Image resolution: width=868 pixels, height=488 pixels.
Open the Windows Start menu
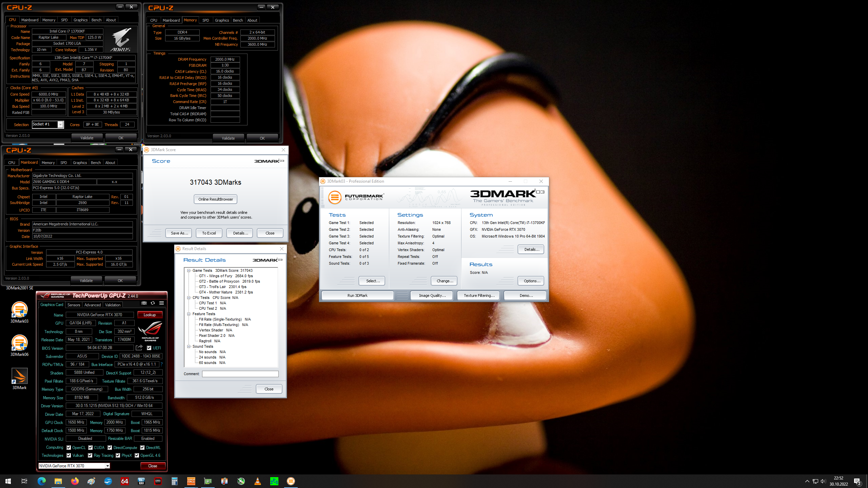pyautogui.click(x=8, y=481)
